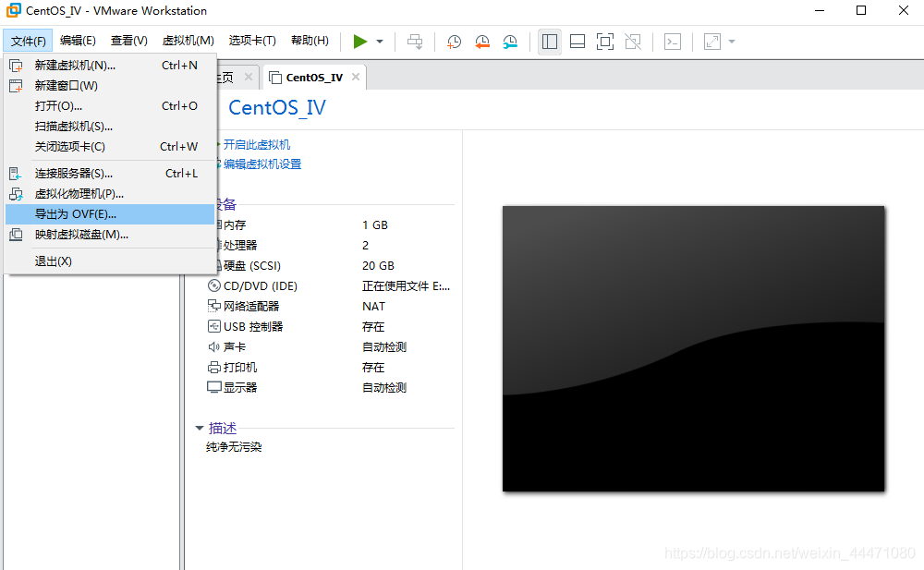Screen dimensions: 924x570
Task: Collapse the 描述 section triangle
Action: (200, 428)
